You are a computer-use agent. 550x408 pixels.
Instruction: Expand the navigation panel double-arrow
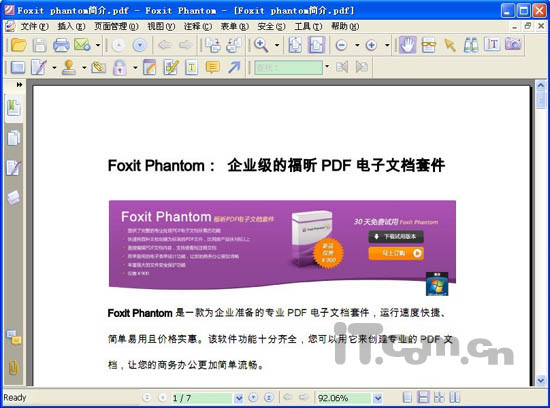pos(19,85)
